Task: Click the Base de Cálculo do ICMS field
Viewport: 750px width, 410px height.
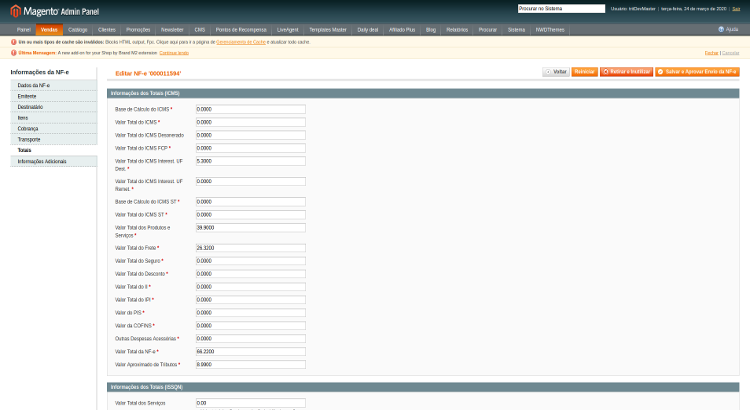Action: click(251, 109)
